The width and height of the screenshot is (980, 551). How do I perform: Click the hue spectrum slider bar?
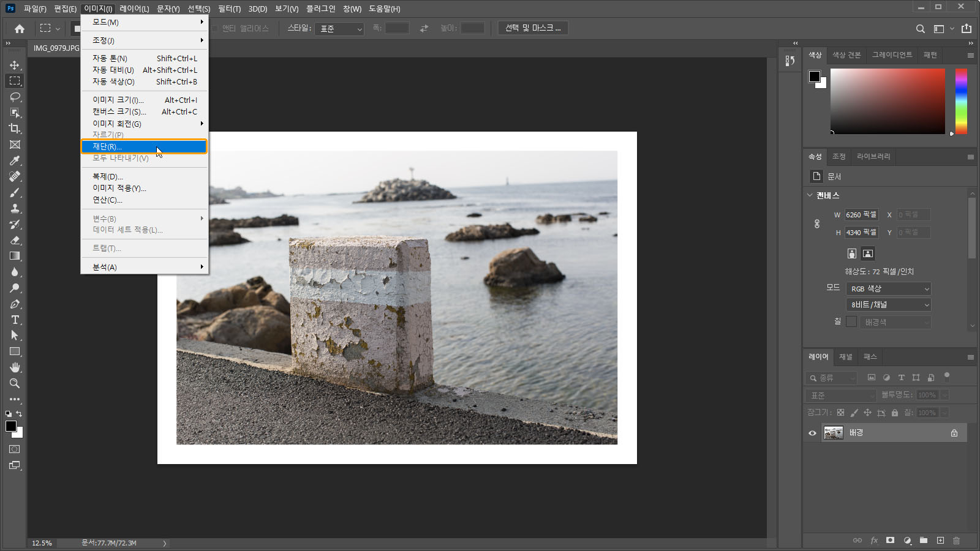[x=961, y=101]
